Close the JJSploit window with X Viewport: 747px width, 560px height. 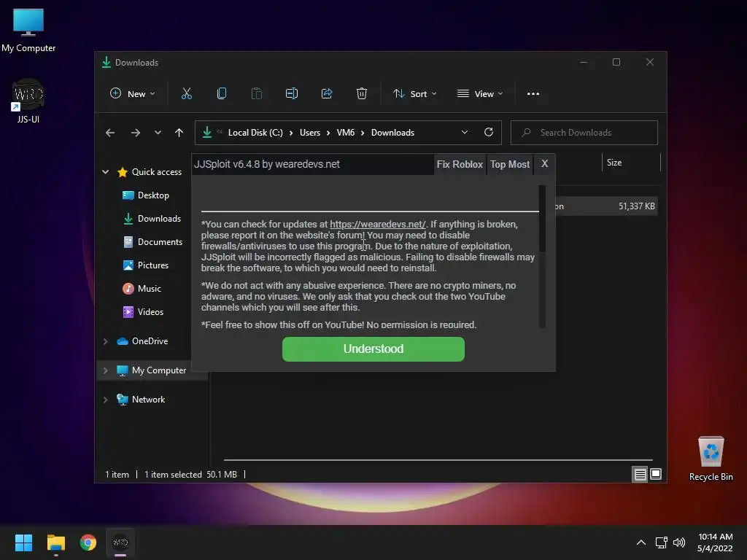[544, 164]
